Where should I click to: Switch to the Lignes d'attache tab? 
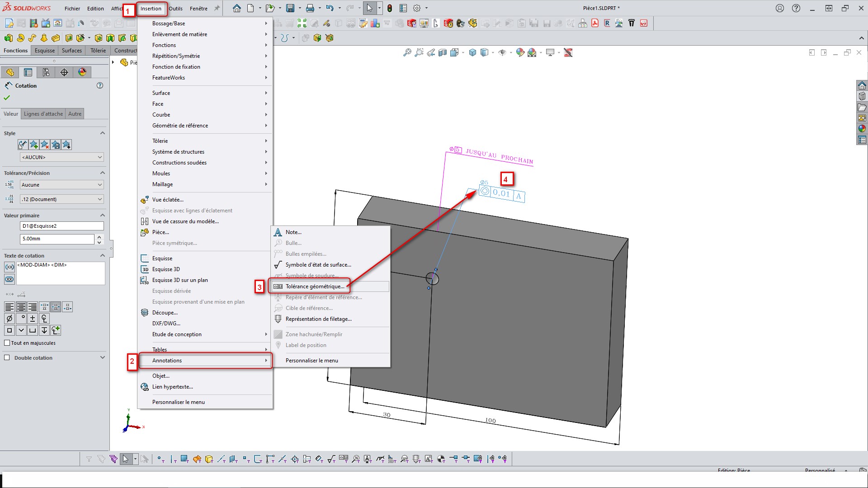tap(43, 114)
